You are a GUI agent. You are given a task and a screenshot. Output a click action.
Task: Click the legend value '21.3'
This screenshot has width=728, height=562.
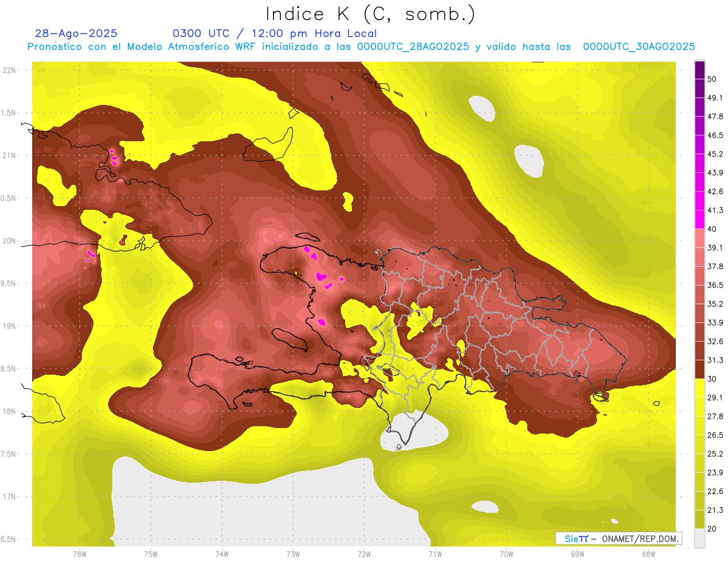tap(715, 510)
